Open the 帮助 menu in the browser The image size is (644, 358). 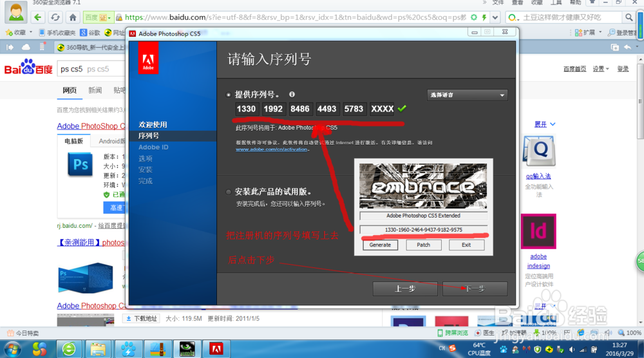pos(575,3)
